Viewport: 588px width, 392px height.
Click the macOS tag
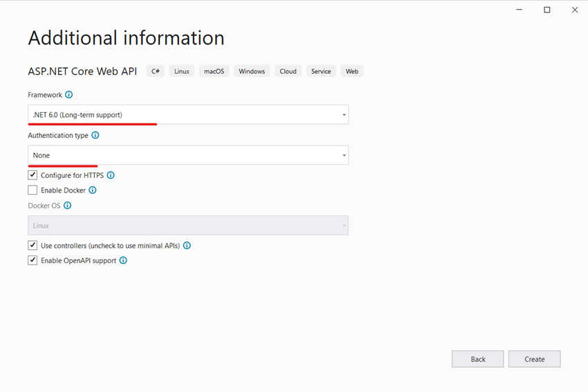pos(214,71)
